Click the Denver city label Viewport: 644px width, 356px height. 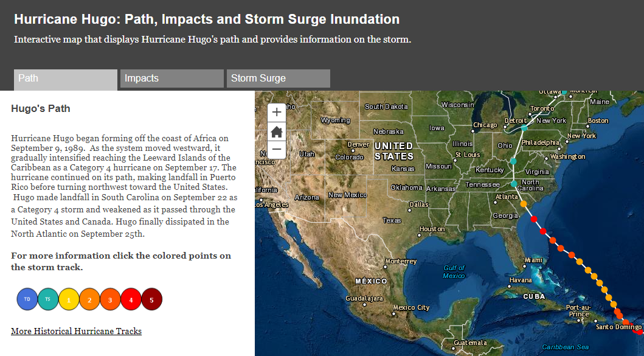[x=359, y=144]
